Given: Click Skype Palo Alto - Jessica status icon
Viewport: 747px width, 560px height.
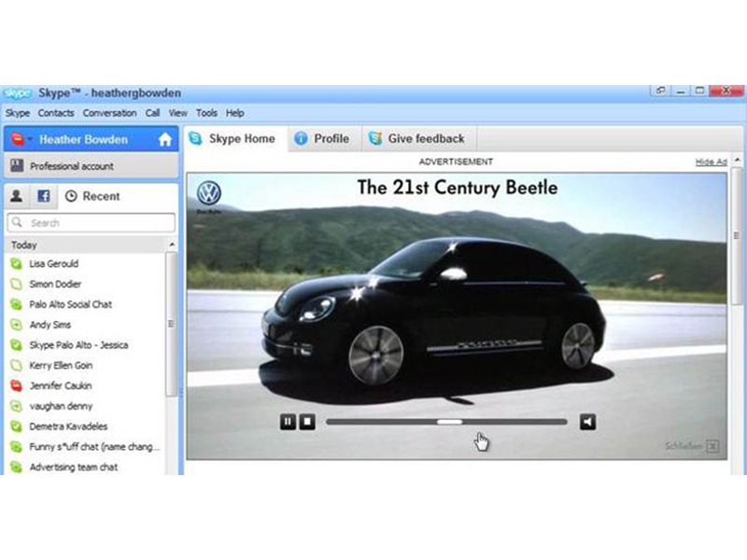Looking at the screenshot, I should click(16, 345).
